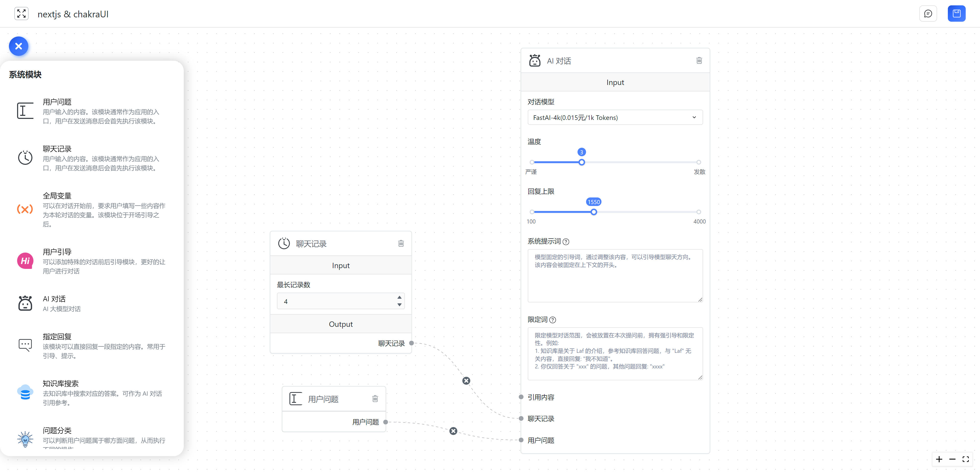Open the 对话模型 dropdown
The width and height of the screenshot is (980, 474).
(615, 118)
